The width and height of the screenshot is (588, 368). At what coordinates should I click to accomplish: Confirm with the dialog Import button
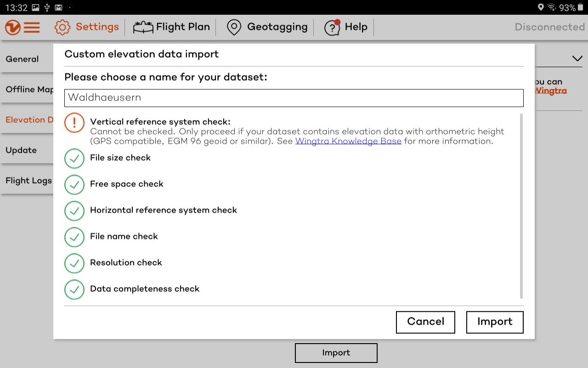494,322
